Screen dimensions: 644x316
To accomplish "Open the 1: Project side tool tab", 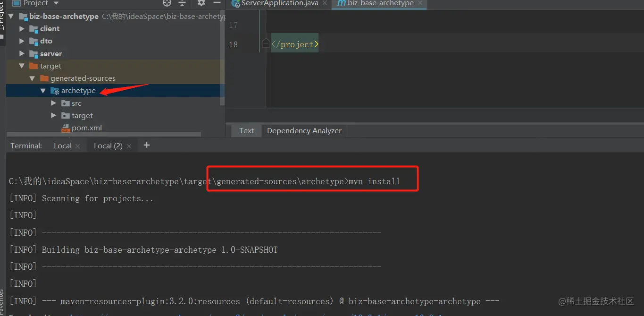I will [x=2, y=17].
